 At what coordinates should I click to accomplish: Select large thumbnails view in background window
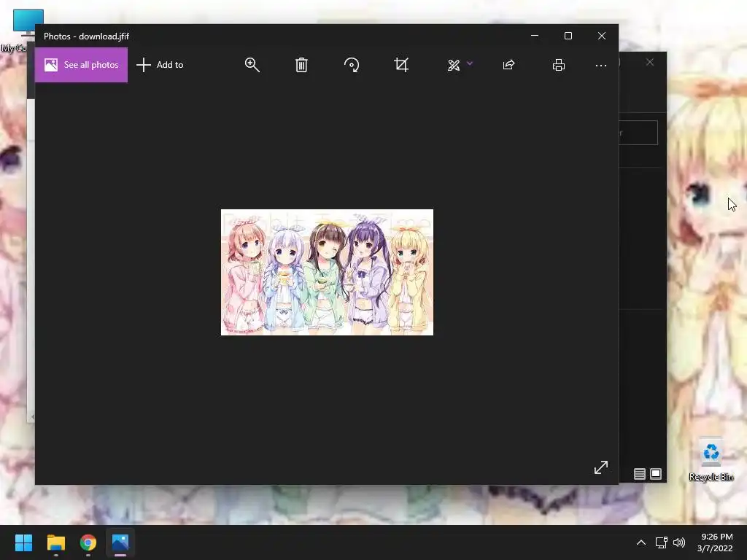656,474
